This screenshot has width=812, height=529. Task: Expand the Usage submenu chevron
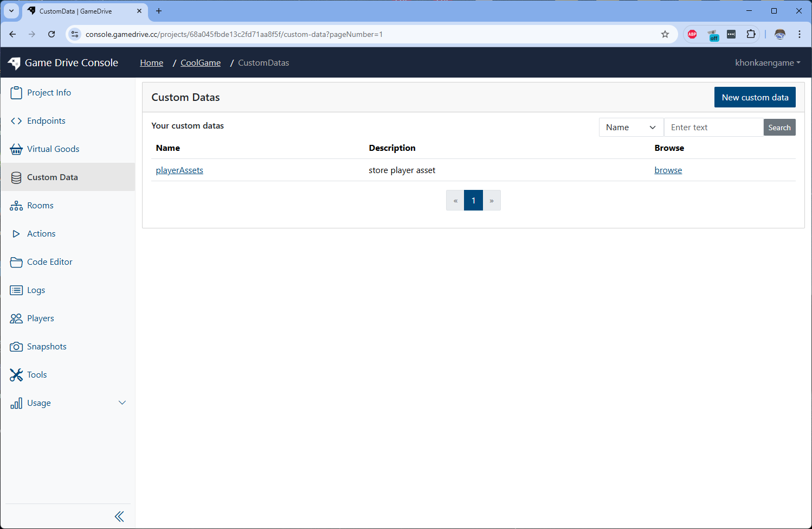point(122,403)
